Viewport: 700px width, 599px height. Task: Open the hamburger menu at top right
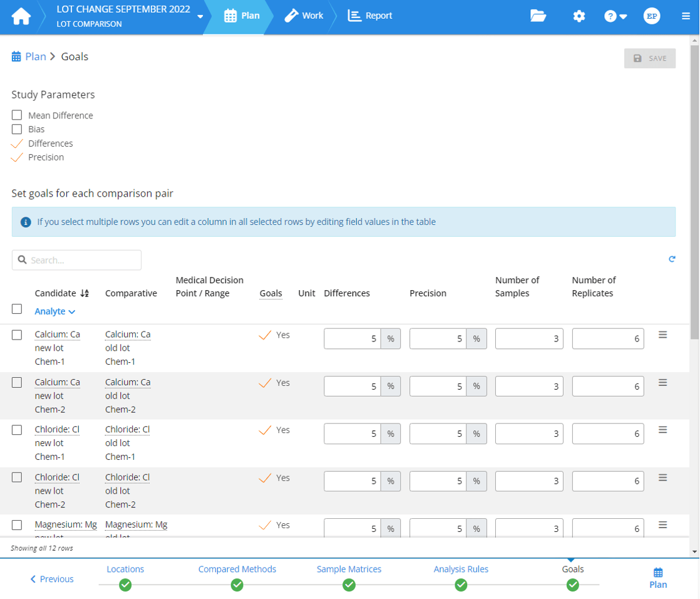[686, 16]
